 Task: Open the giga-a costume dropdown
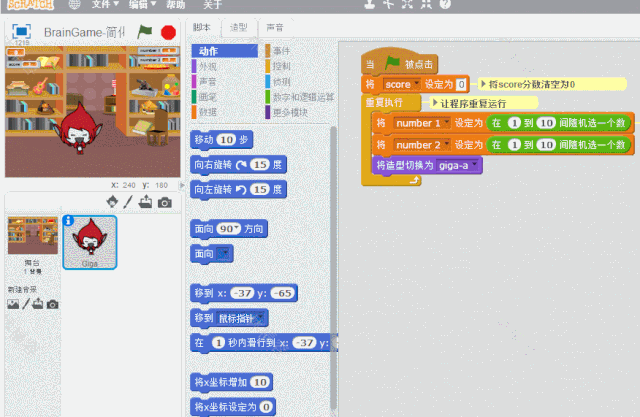(475, 165)
